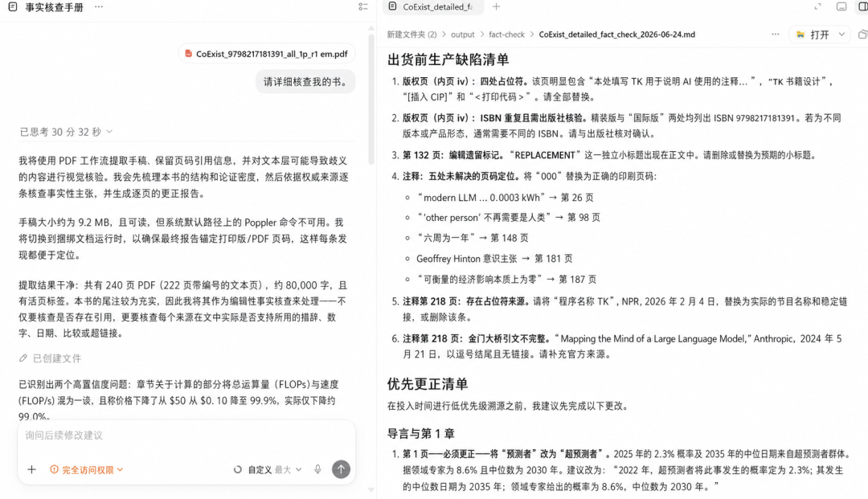Expand the 打开 dropdown chevron
The width and height of the screenshot is (868, 499).
(x=842, y=35)
